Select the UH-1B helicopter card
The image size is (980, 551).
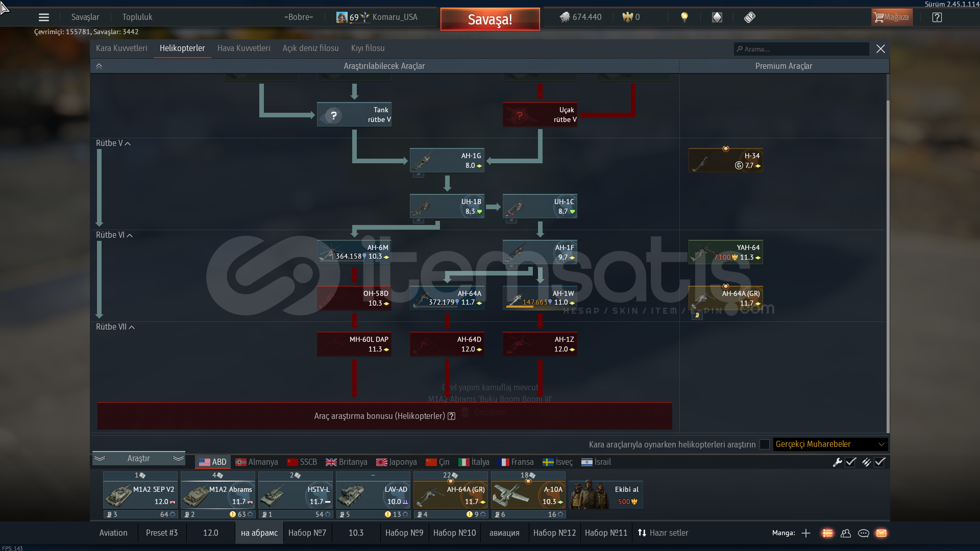pyautogui.click(x=447, y=206)
